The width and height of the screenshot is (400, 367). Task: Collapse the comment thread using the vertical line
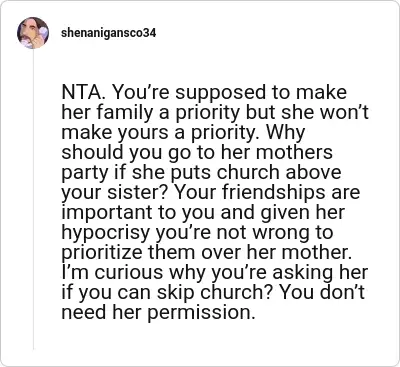[x=33, y=199]
